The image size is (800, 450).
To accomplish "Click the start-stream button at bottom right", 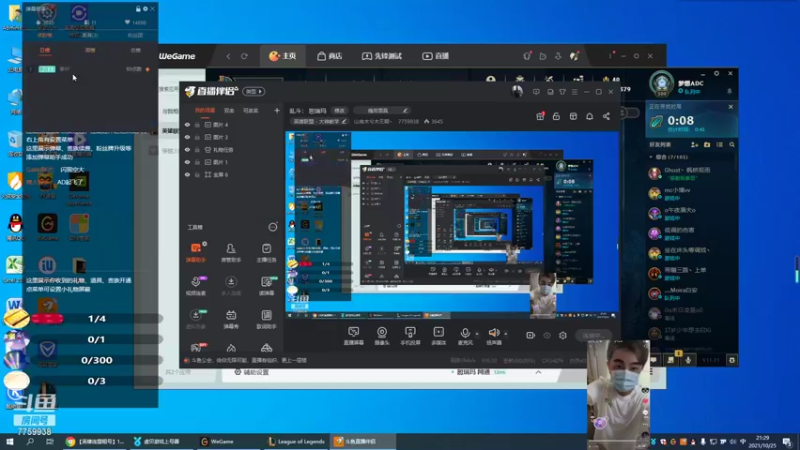I will tap(593, 335).
